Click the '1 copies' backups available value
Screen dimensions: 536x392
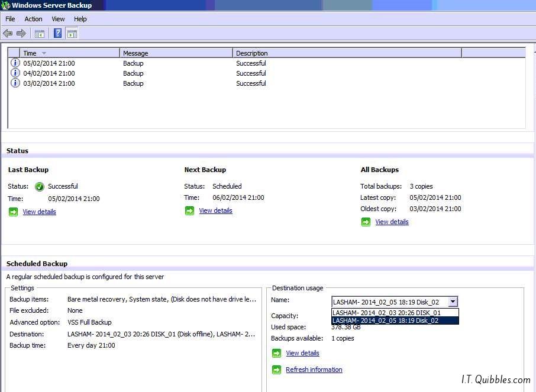pyautogui.click(x=343, y=338)
